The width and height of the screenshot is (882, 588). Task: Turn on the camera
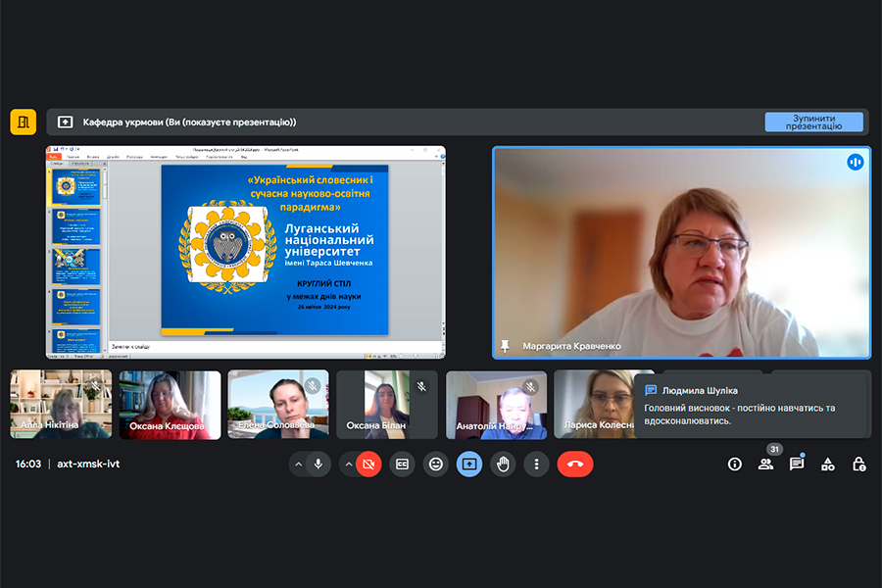pos(368,465)
